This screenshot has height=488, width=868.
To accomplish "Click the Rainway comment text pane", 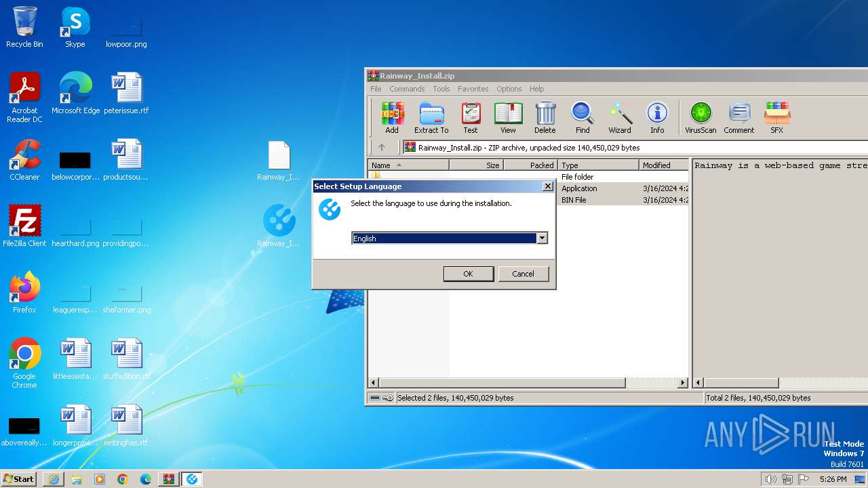I will tap(781, 268).
